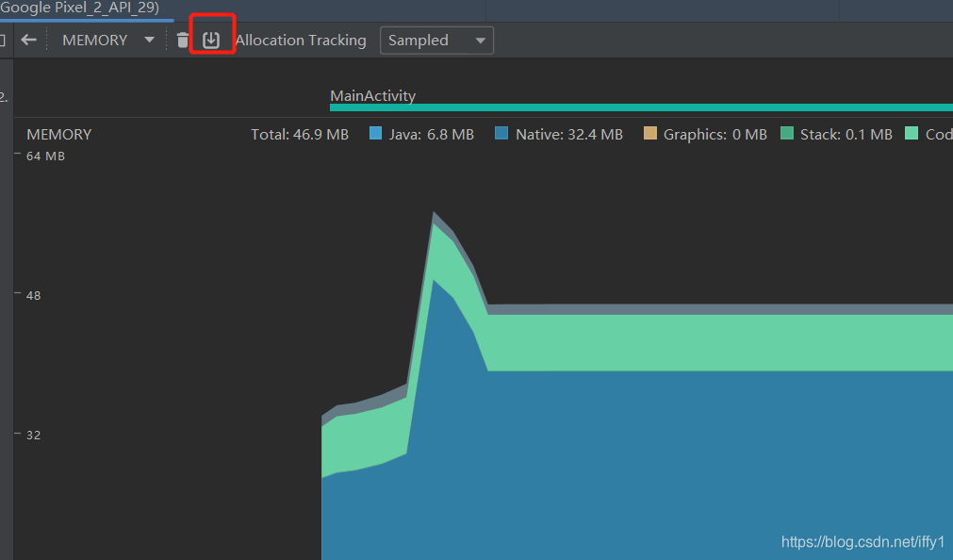Image resolution: width=953 pixels, height=560 pixels.
Task: Click the Stack: 0.1 MB label
Action: 846,135
